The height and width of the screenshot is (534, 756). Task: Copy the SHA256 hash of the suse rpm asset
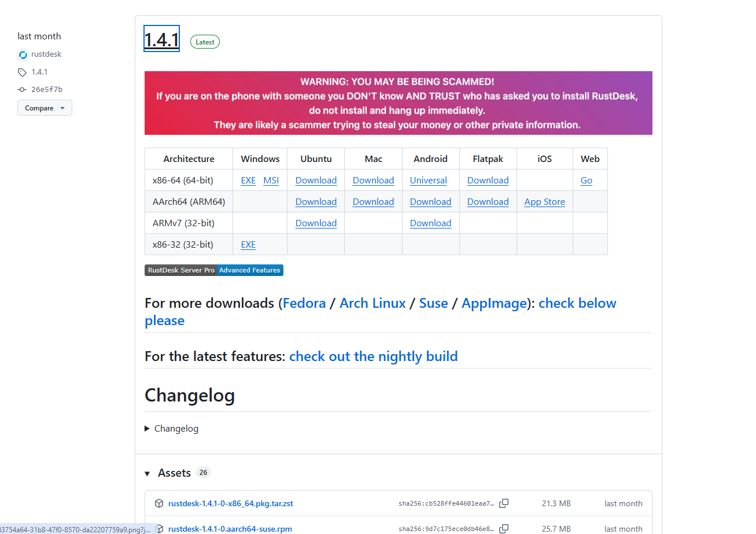pos(502,529)
